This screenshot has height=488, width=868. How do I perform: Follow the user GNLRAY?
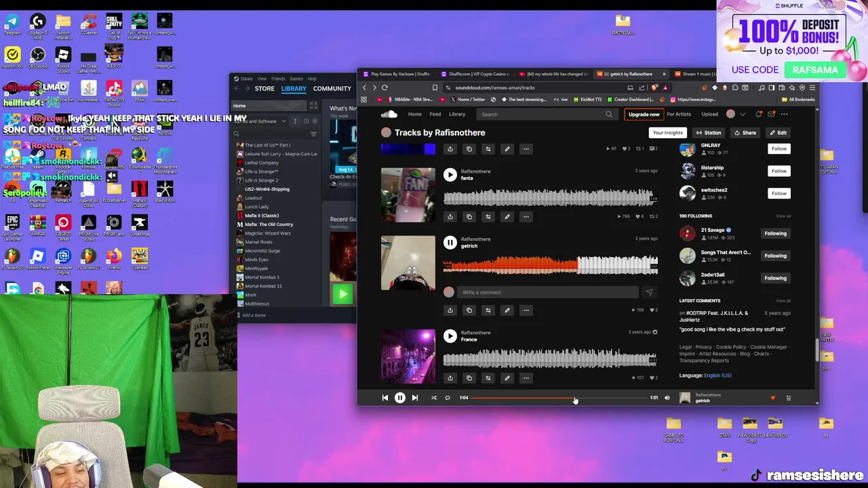pyautogui.click(x=778, y=149)
